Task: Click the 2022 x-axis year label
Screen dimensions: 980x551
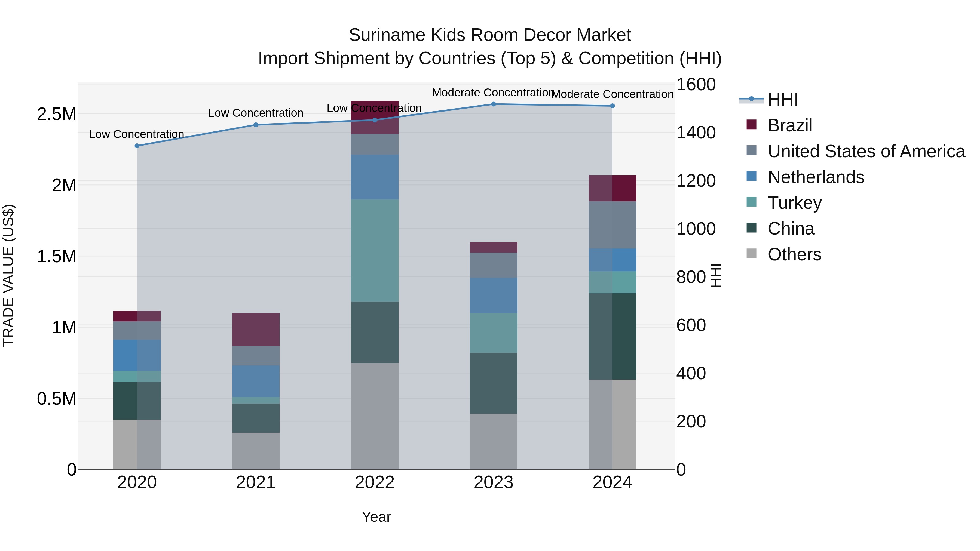Action: click(x=375, y=482)
